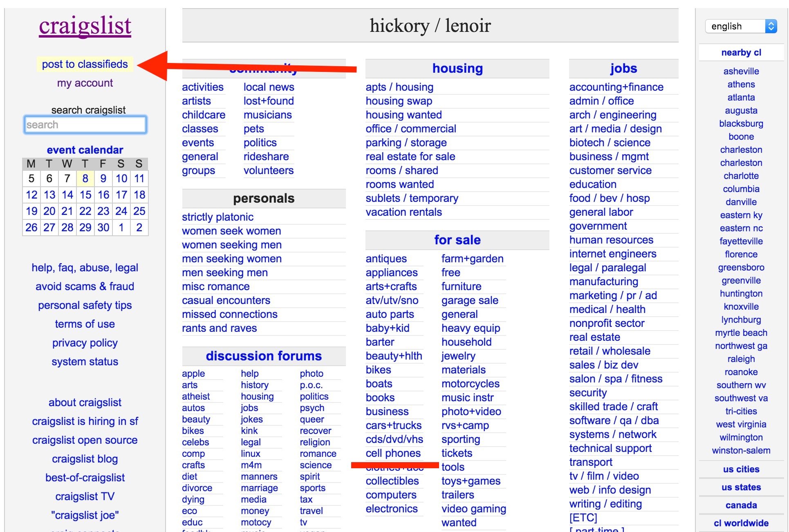Viewport: 789px width, 532px height.
Task: Open cell phones listings
Action: coord(393,453)
